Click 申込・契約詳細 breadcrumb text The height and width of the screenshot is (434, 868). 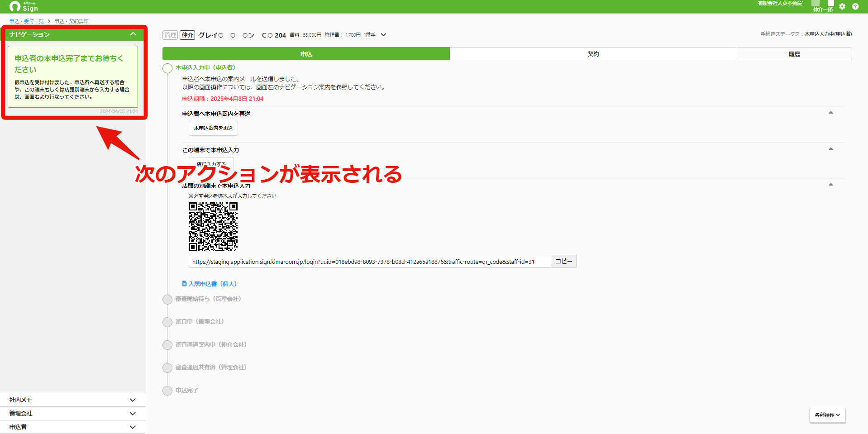point(72,21)
